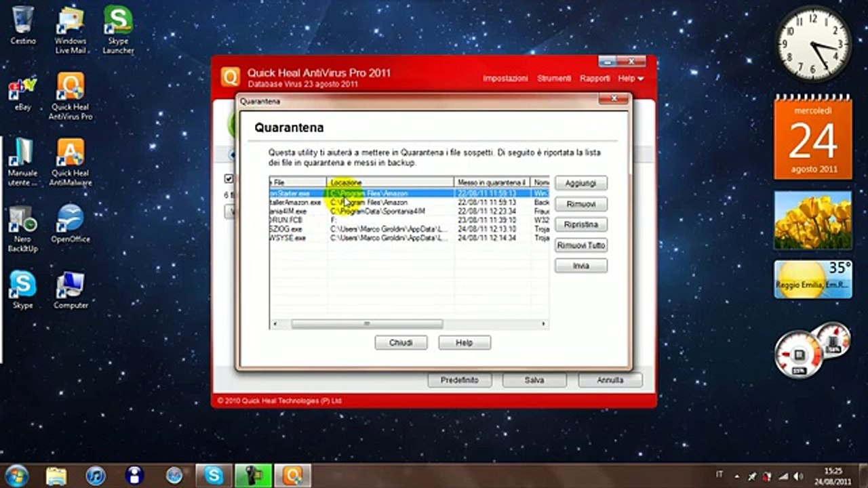Viewport: 868px width, 488px height.
Task: Click the Rimuovi button
Action: click(x=581, y=204)
